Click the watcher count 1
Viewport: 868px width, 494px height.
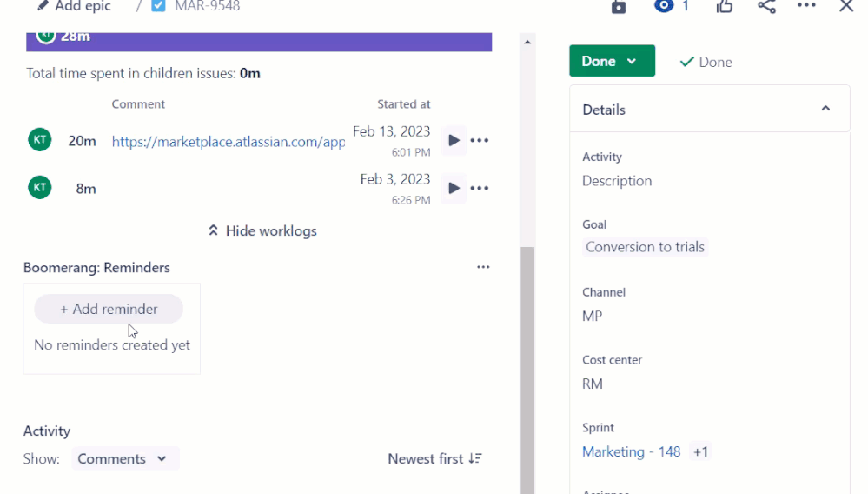(686, 6)
